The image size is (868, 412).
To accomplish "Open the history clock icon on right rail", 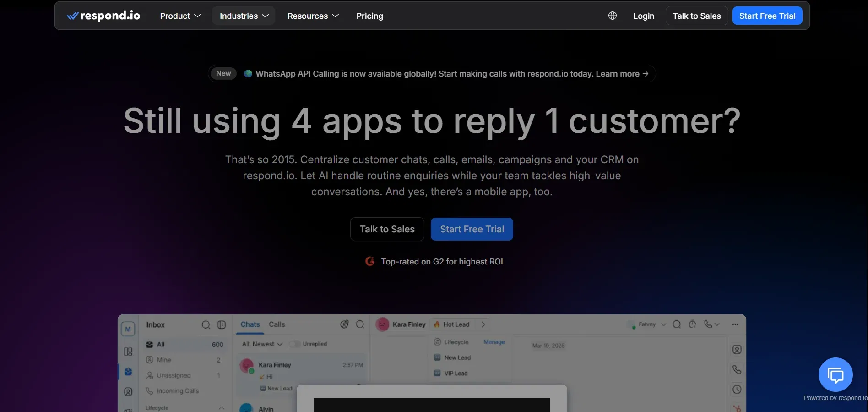I will (737, 390).
